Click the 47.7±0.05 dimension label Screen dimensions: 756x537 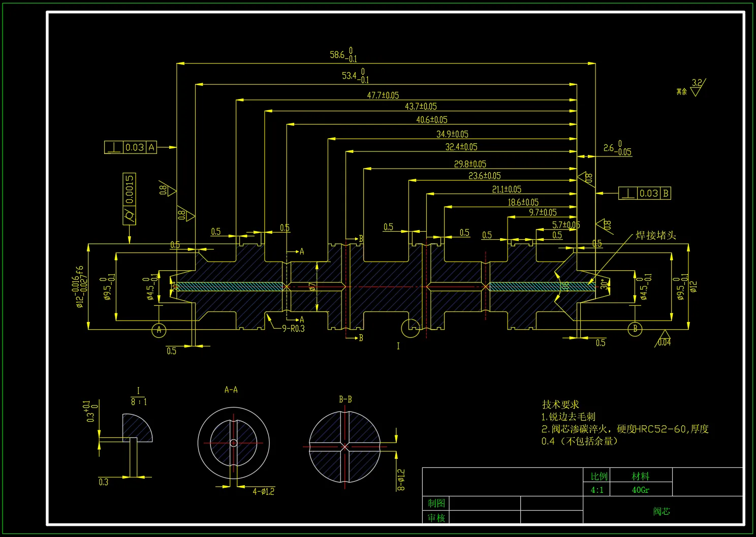click(x=383, y=96)
